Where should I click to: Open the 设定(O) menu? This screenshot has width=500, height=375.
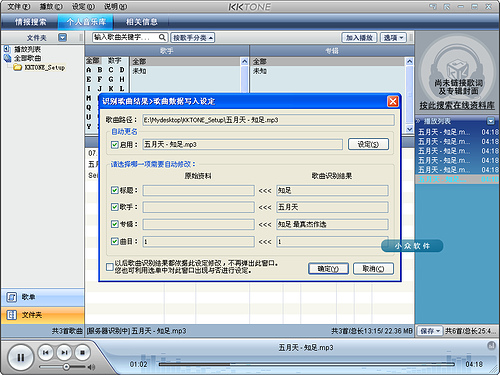pyautogui.click(x=83, y=7)
